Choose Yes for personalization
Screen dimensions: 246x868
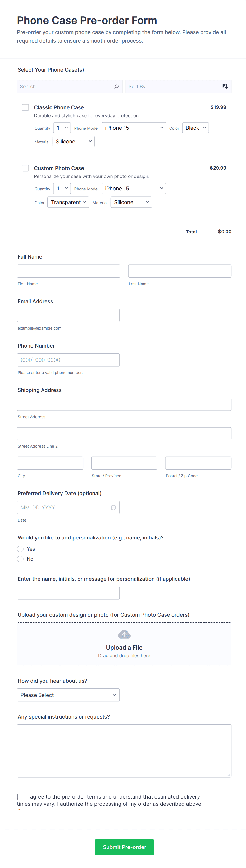pos(20,549)
